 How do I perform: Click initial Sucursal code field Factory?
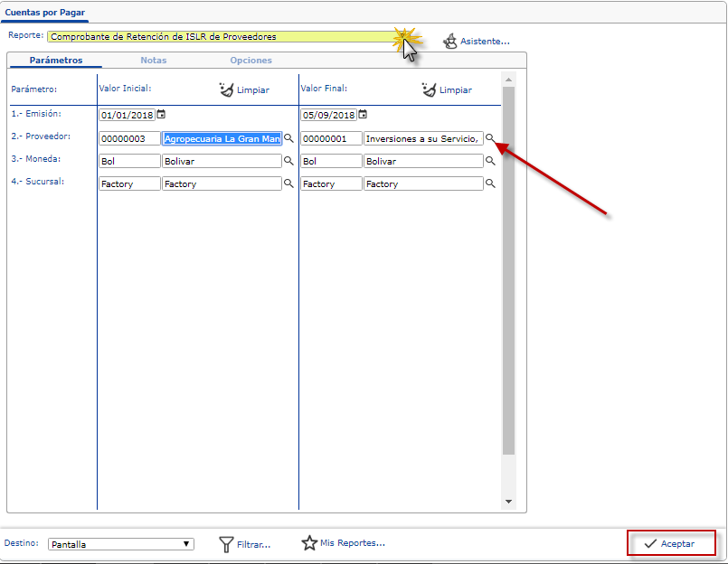pyautogui.click(x=129, y=183)
